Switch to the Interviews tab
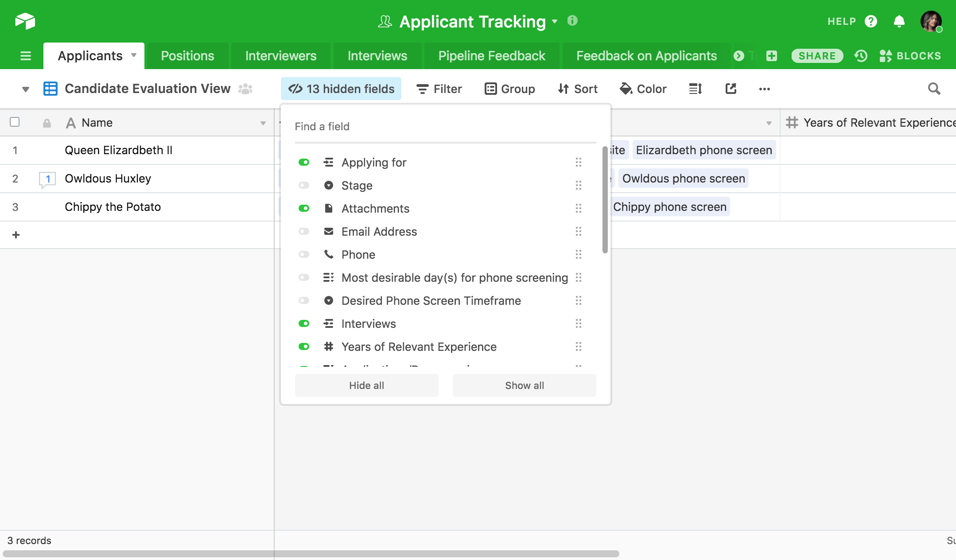956x560 pixels. [x=377, y=56]
